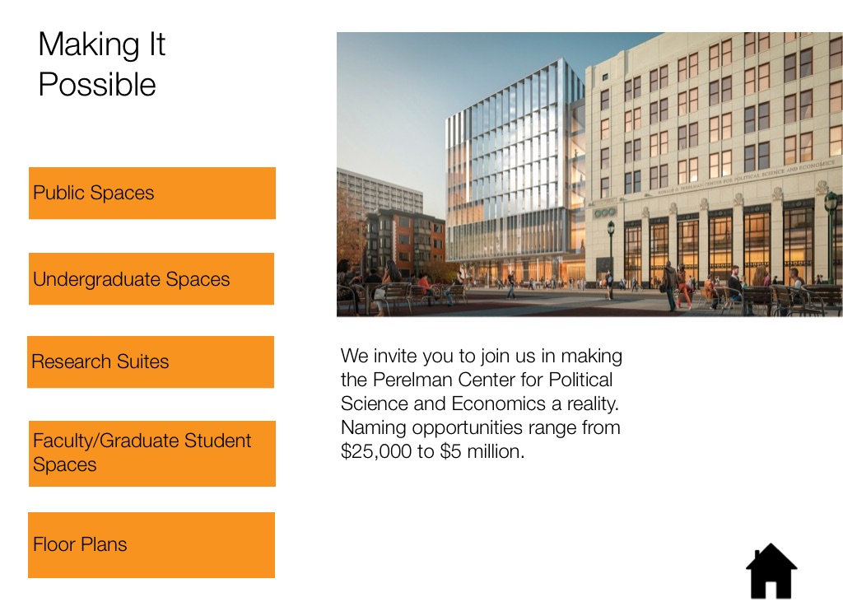The height and width of the screenshot is (616, 843).
Task: Click the engraved Perelman Center inscription on the building
Action: point(724,180)
